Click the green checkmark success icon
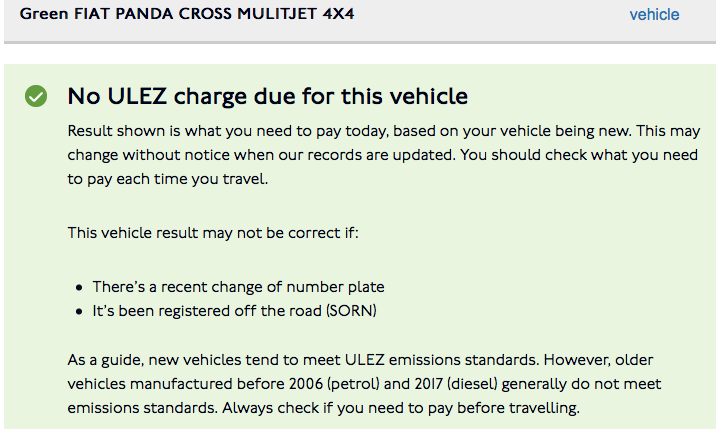This screenshot has height=429, width=724. 36,96
